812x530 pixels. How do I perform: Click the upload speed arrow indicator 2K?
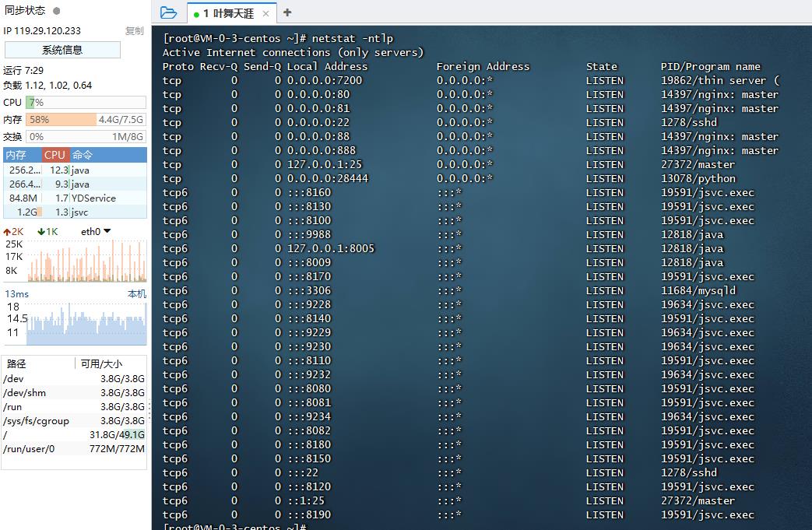coord(13,231)
